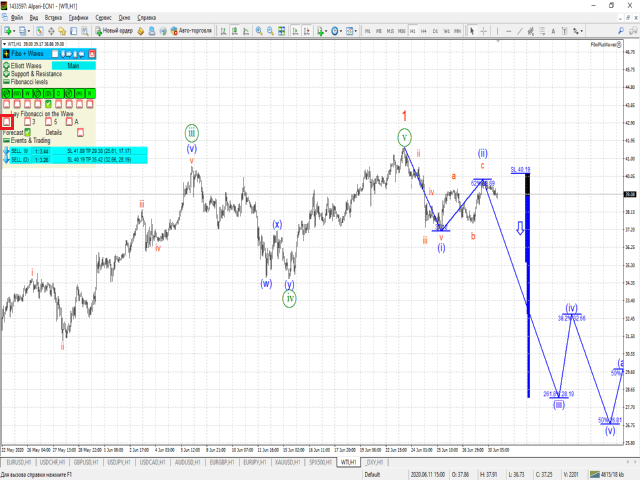The image size is (640, 480).
Task: Tick the checkbox under the green H label
Action: click(90, 104)
